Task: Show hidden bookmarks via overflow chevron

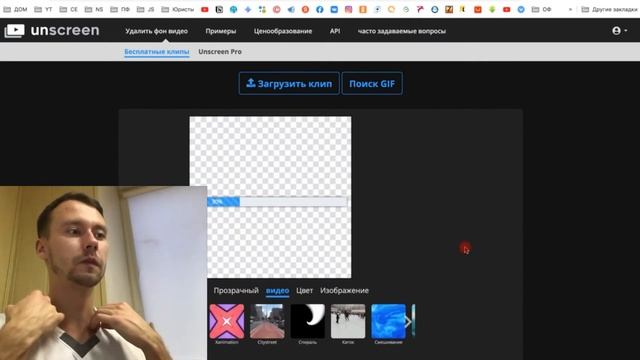Action: pyautogui.click(x=570, y=9)
